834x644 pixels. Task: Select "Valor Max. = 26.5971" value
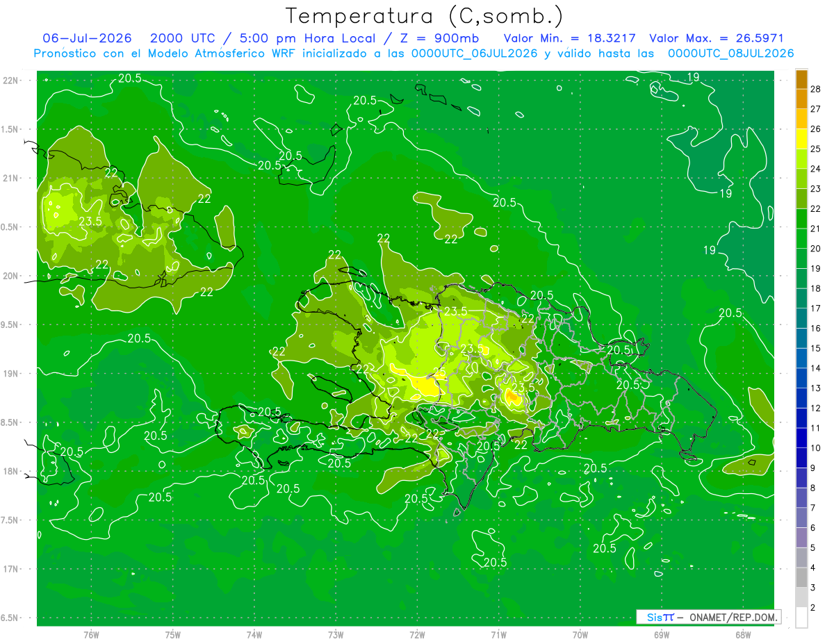pos(716,38)
